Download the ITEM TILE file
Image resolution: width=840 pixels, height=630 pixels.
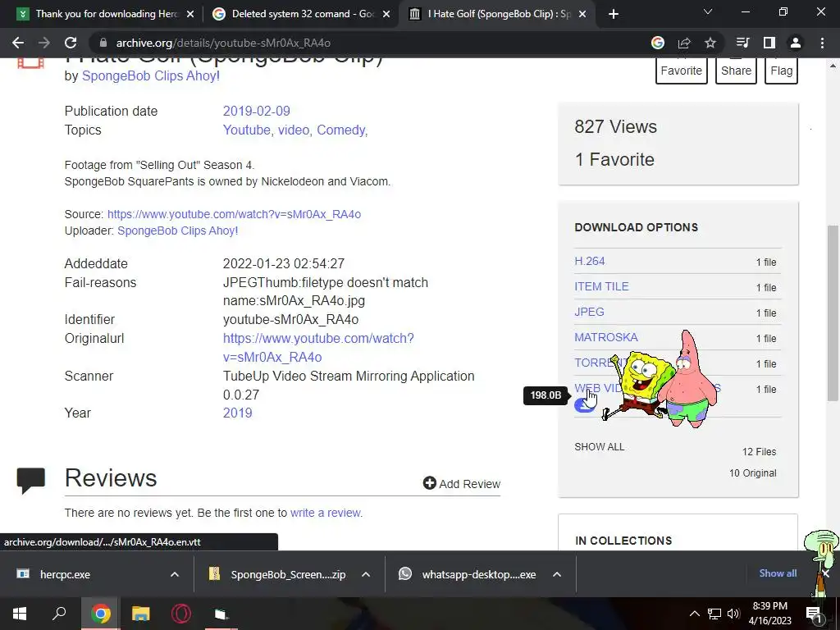[x=601, y=286]
